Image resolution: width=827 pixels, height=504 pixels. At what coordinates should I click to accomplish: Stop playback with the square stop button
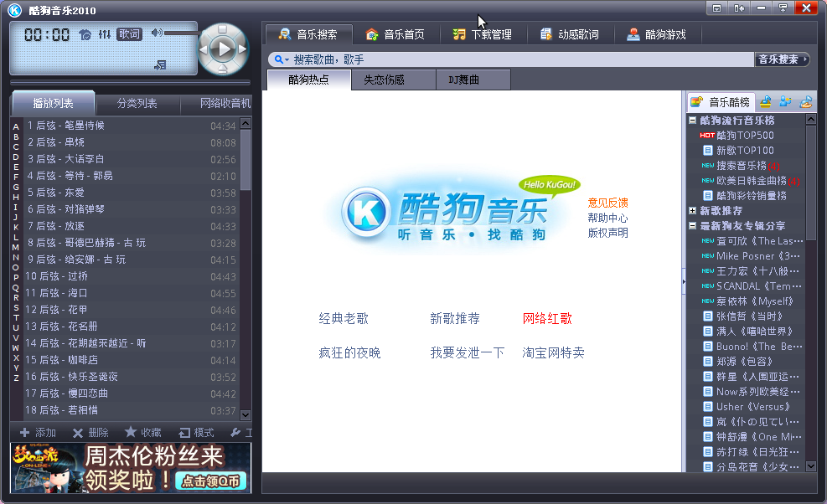point(223,28)
